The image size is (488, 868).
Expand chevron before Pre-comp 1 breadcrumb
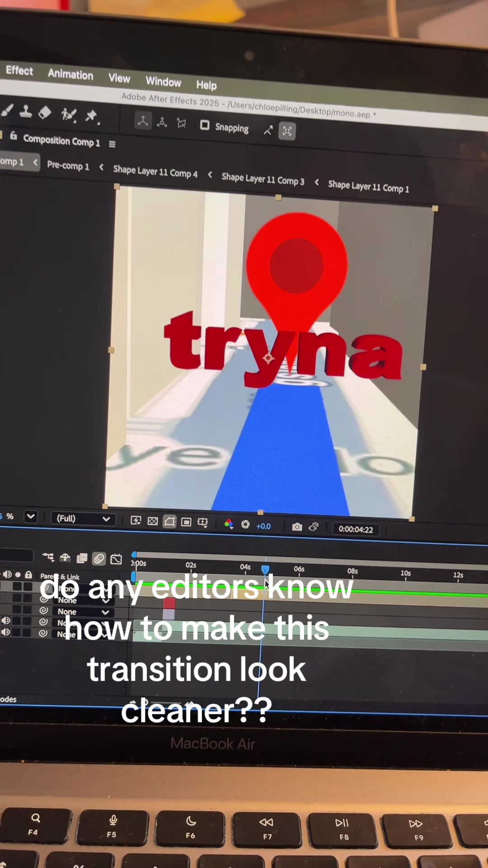pyautogui.click(x=35, y=162)
